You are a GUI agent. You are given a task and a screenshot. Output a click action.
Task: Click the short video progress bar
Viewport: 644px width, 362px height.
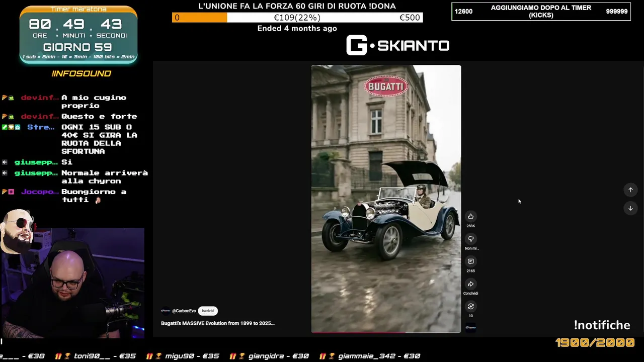coord(386,332)
